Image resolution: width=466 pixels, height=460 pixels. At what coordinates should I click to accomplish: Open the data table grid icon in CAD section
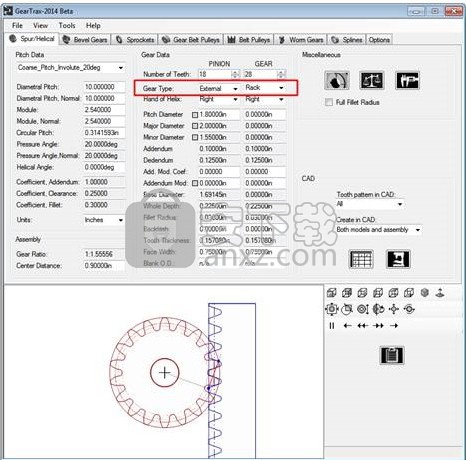click(361, 259)
